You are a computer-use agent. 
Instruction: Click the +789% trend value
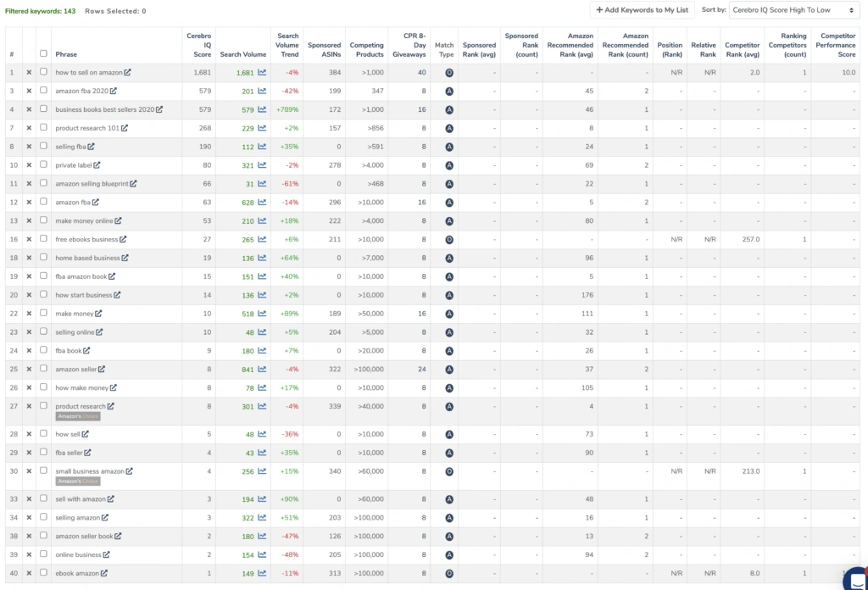tap(287, 109)
